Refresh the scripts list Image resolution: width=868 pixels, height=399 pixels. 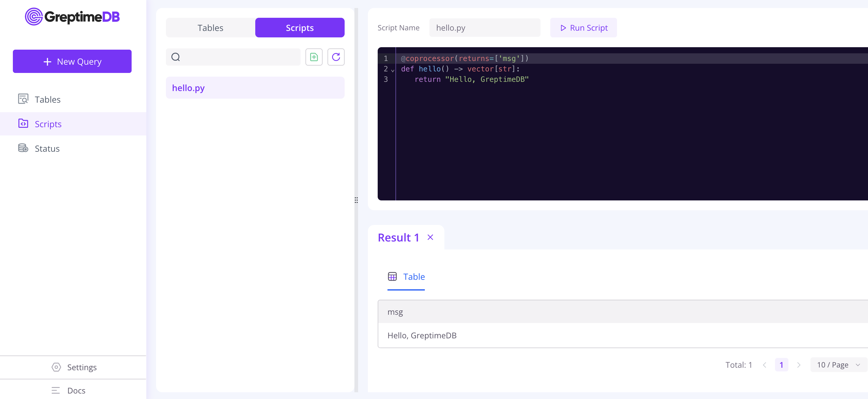click(336, 57)
